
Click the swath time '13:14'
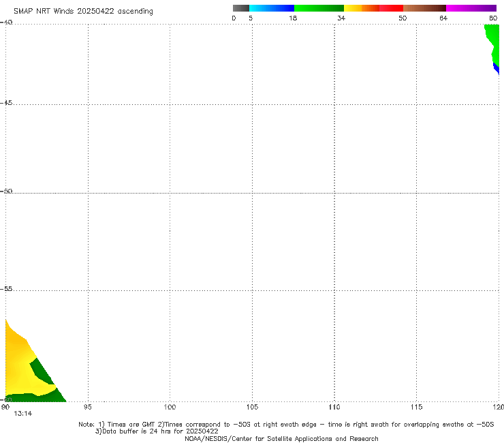click(23, 414)
